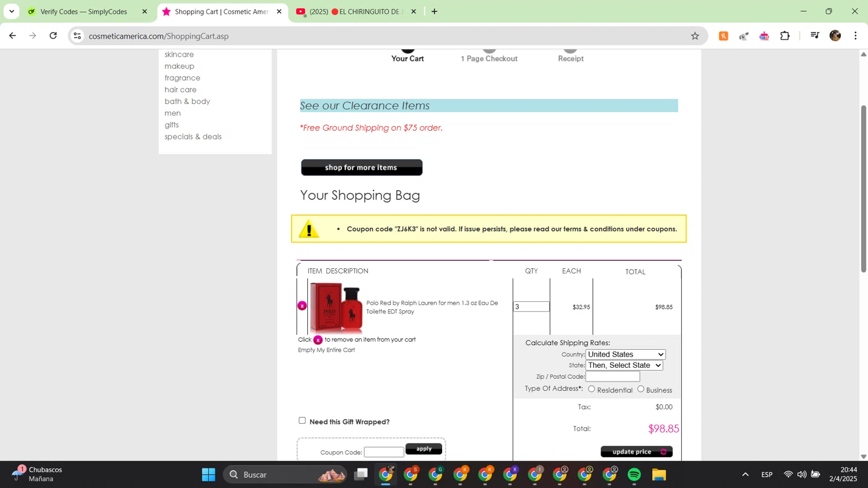The image size is (868, 488).
Task: Switch to Verify Codes SimplyCodes tab
Action: click(84, 12)
